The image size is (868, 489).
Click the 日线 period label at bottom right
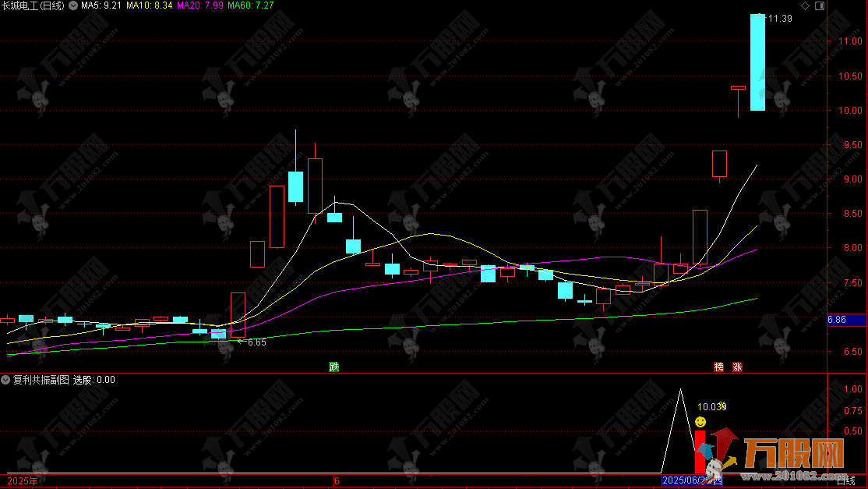[846, 480]
